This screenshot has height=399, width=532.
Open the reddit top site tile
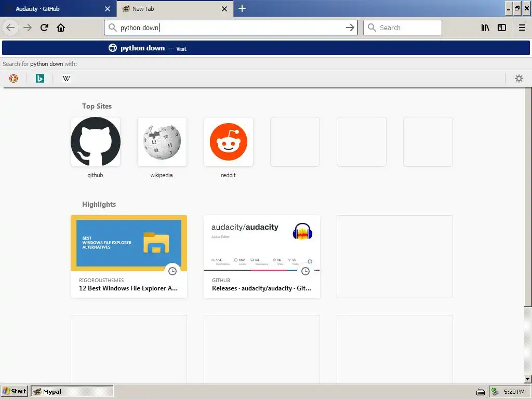[229, 142]
